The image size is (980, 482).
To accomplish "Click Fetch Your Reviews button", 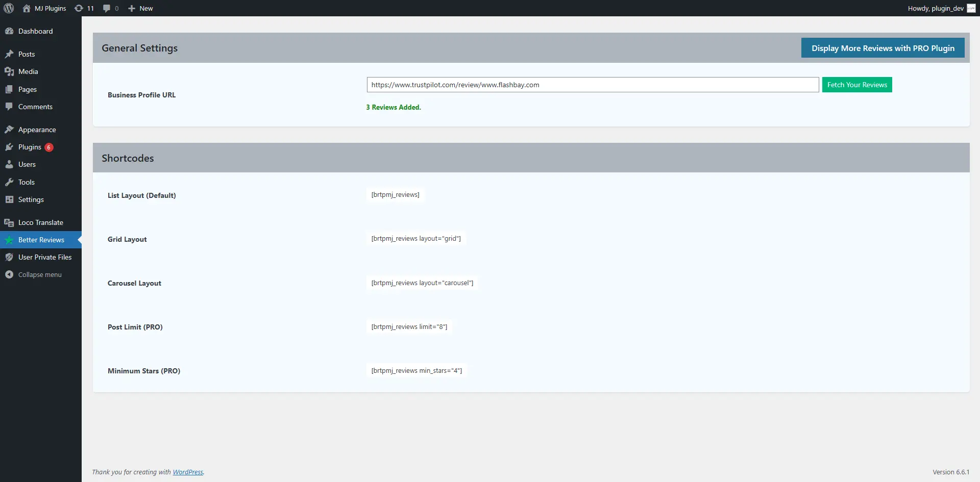I will (x=857, y=85).
